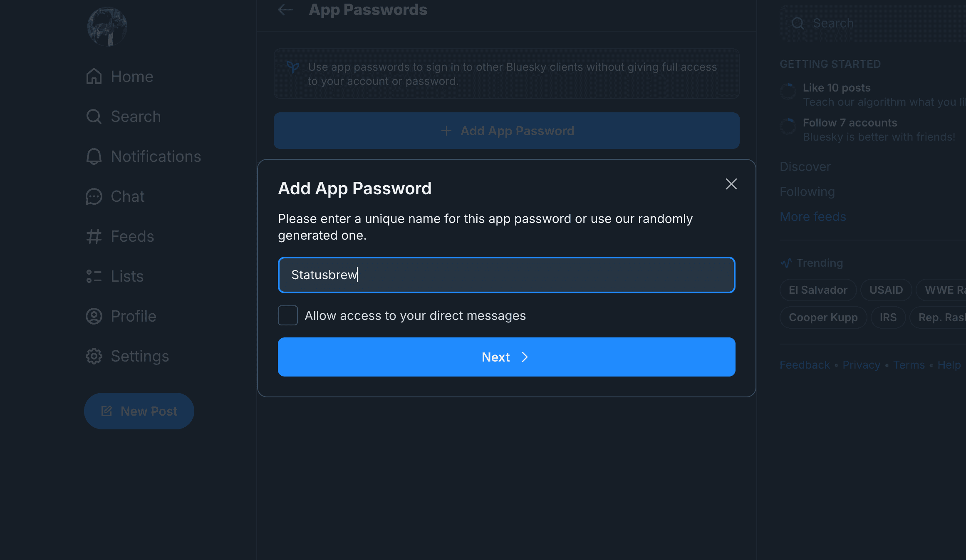Screen dimensions: 966x560
Task: Open Notifications via the bell icon
Action: click(x=94, y=156)
